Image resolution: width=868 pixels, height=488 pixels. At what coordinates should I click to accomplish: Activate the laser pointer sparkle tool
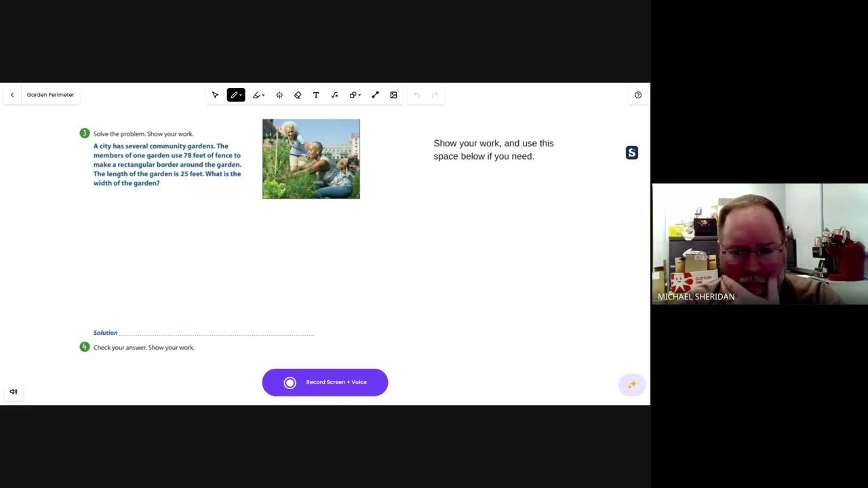(x=279, y=95)
